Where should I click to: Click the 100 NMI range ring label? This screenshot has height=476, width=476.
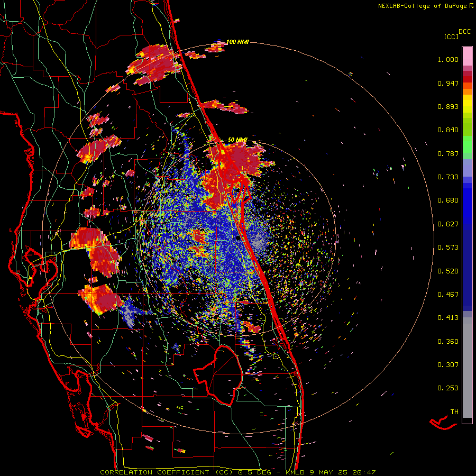point(237,42)
